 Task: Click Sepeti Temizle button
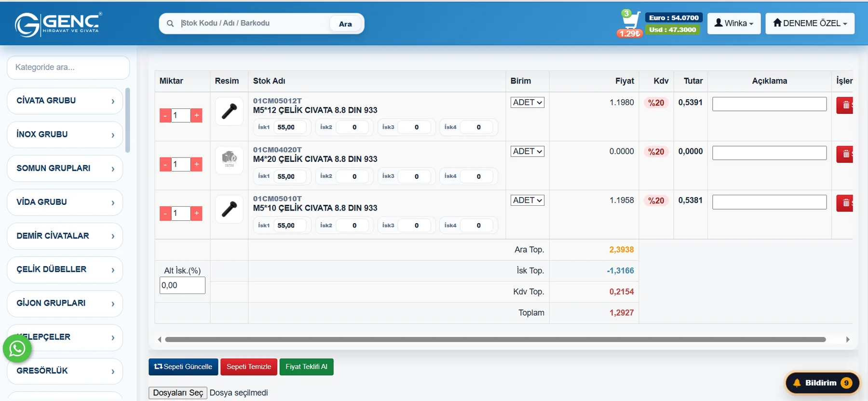pyautogui.click(x=249, y=367)
